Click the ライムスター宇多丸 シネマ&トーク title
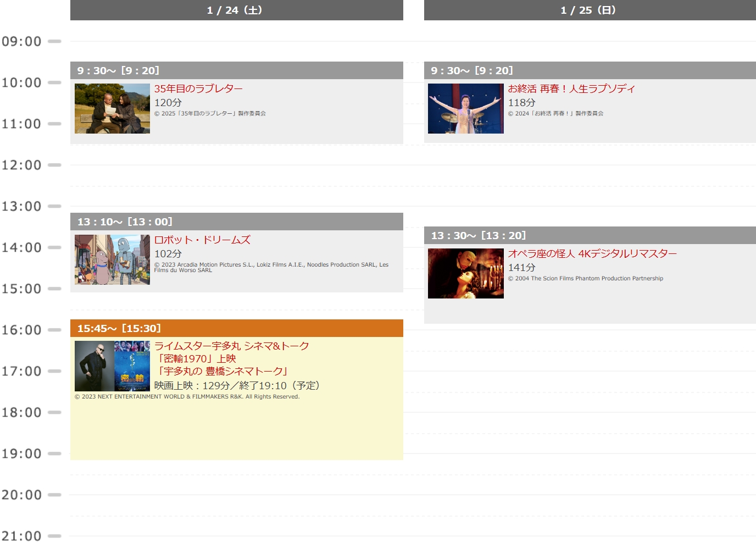 (231, 346)
